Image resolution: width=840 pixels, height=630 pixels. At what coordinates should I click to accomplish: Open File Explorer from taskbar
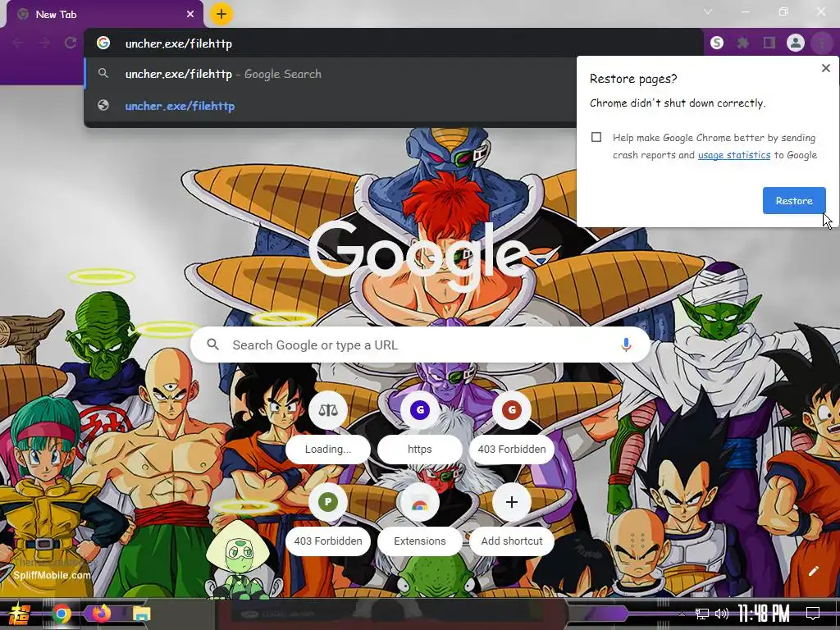click(142, 614)
